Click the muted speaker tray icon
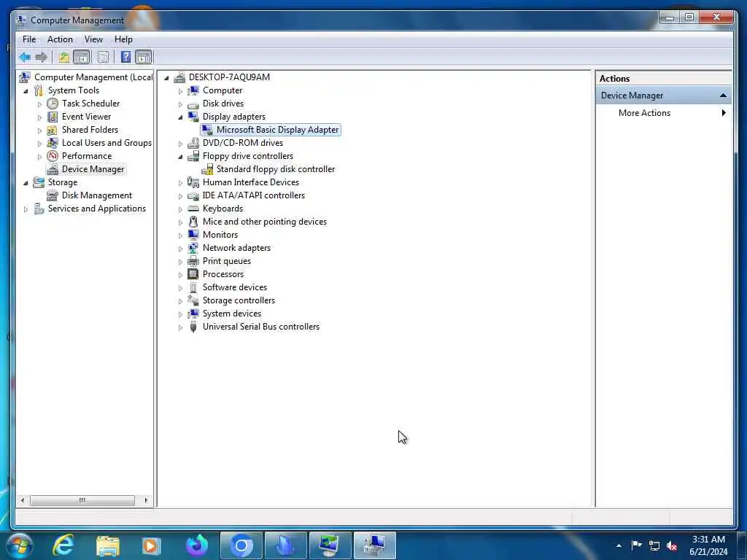This screenshot has width=747, height=560. (672, 545)
